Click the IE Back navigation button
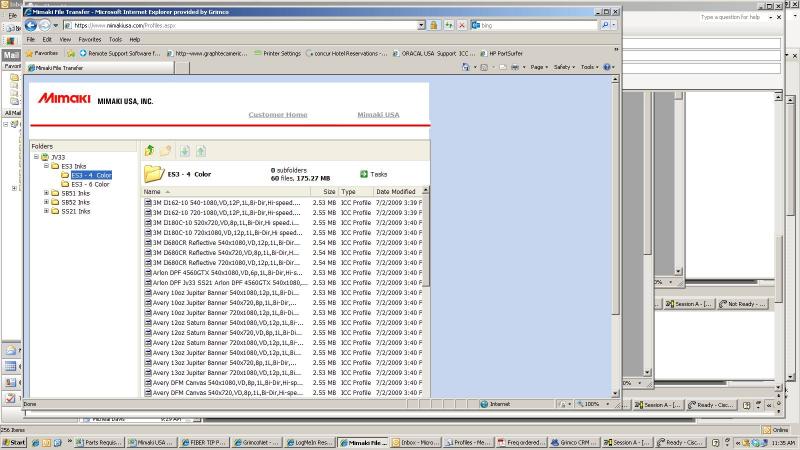This screenshot has height=450, width=800. coord(31,25)
